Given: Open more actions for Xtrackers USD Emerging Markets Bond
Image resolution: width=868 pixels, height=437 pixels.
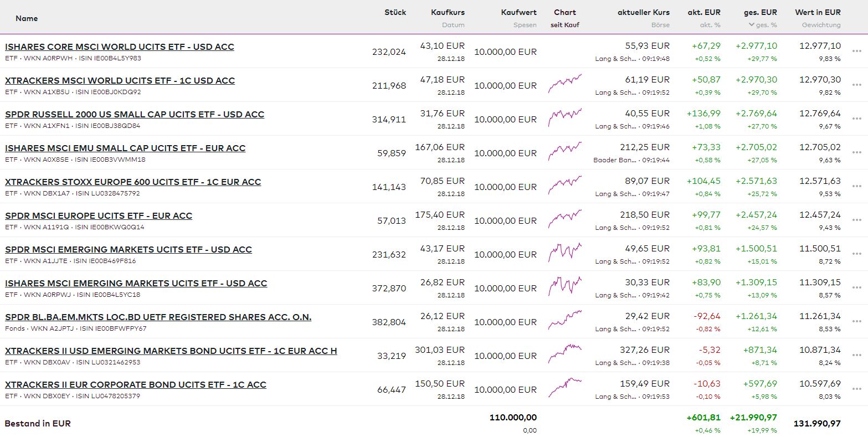Looking at the screenshot, I should (x=857, y=356).
